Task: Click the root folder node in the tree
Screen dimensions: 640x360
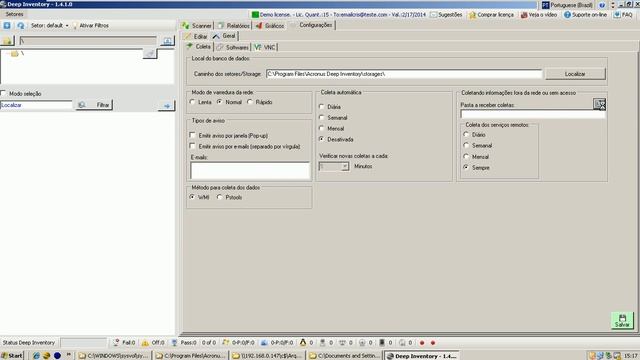Action: (16, 53)
